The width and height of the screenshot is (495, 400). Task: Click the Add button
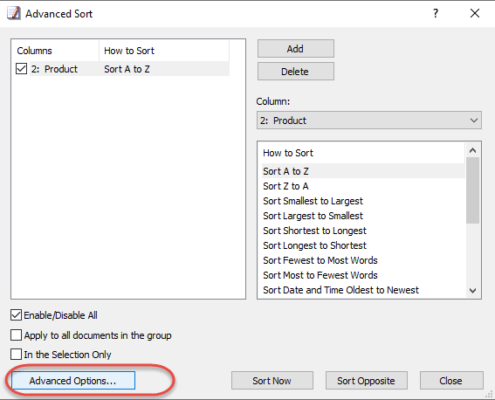(295, 49)
